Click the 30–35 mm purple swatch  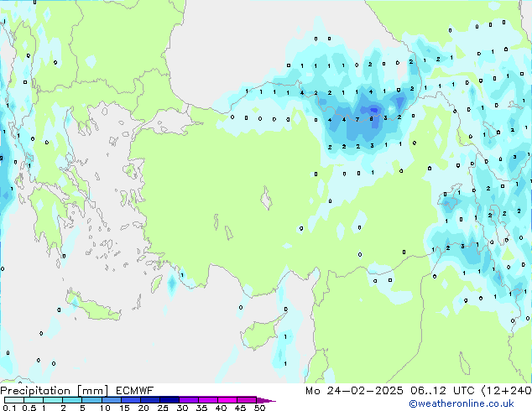click(x=188, y=400)
